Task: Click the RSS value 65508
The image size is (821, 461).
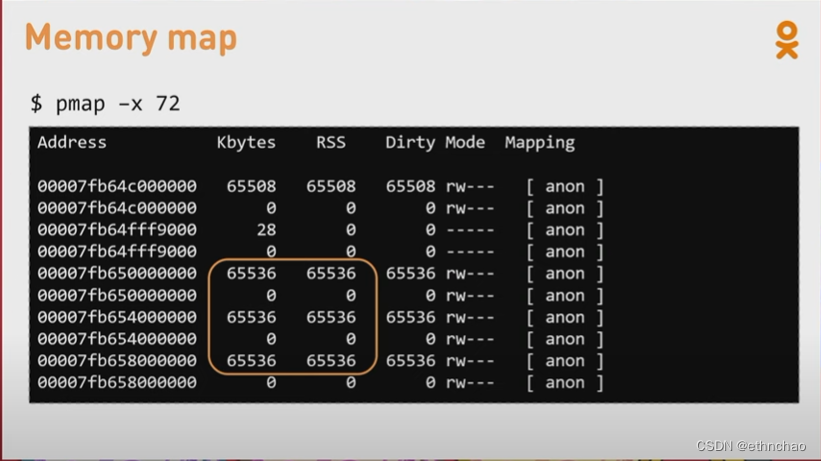Action: coord(331,186)
